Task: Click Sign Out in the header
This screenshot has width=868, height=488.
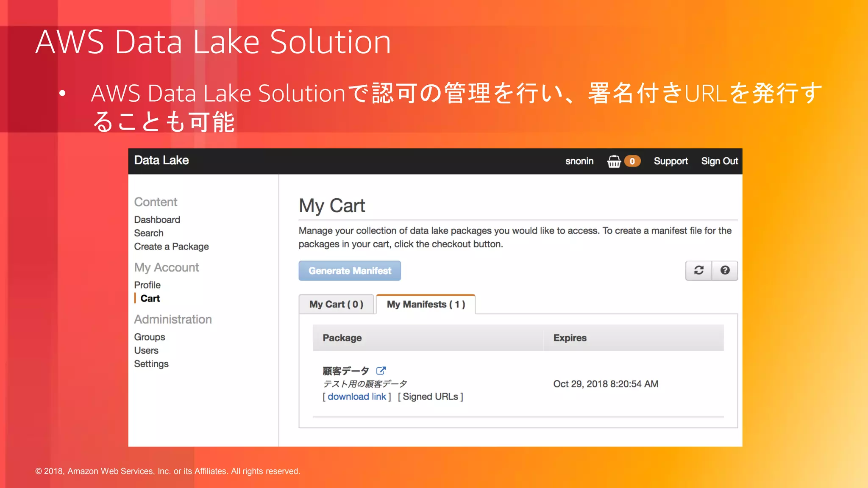Action: coord(719,161)
